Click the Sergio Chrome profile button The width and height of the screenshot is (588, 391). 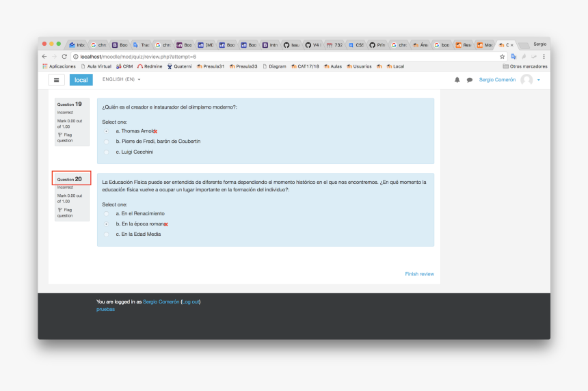pos(539,44)
